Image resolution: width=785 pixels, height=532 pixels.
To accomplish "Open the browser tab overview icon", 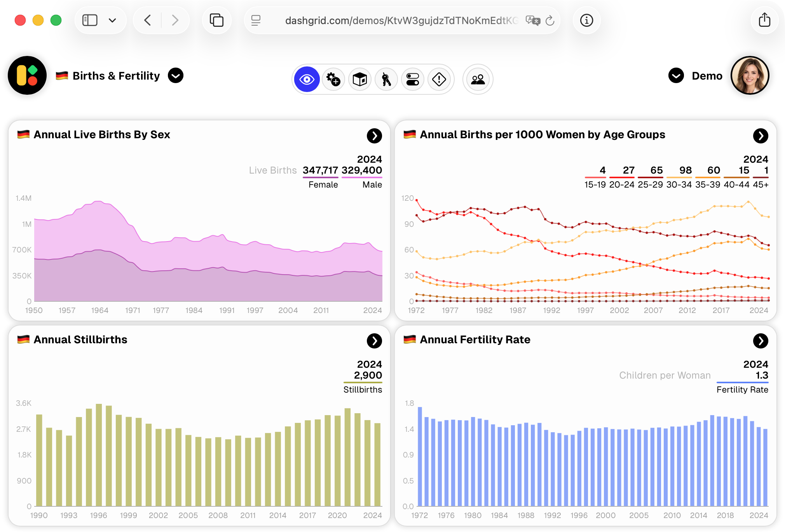I will coord(217,20).
